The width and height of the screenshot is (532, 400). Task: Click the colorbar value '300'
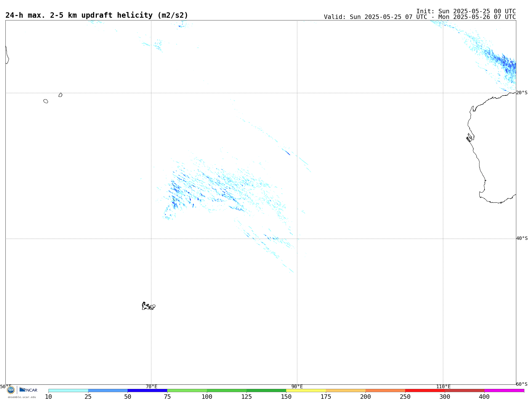(445, 397)
